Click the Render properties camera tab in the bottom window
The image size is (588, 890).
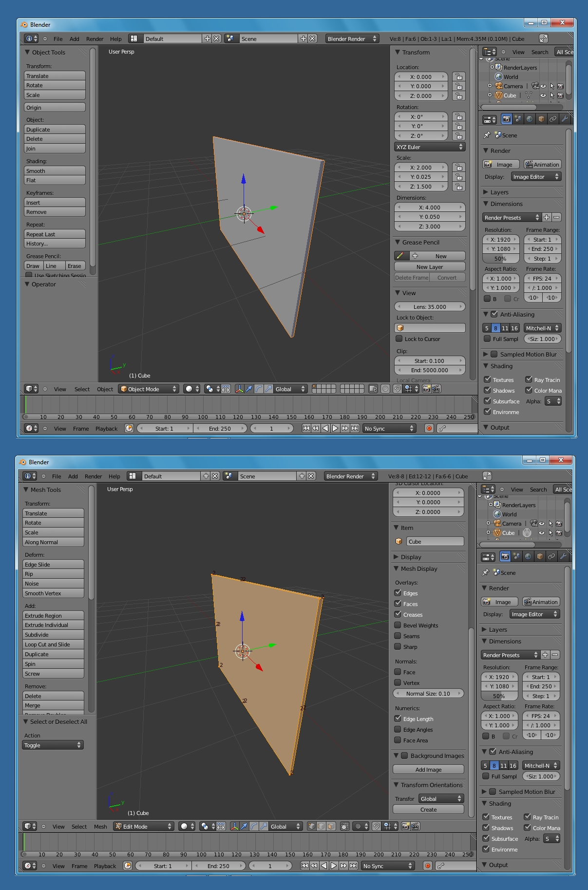505,556
